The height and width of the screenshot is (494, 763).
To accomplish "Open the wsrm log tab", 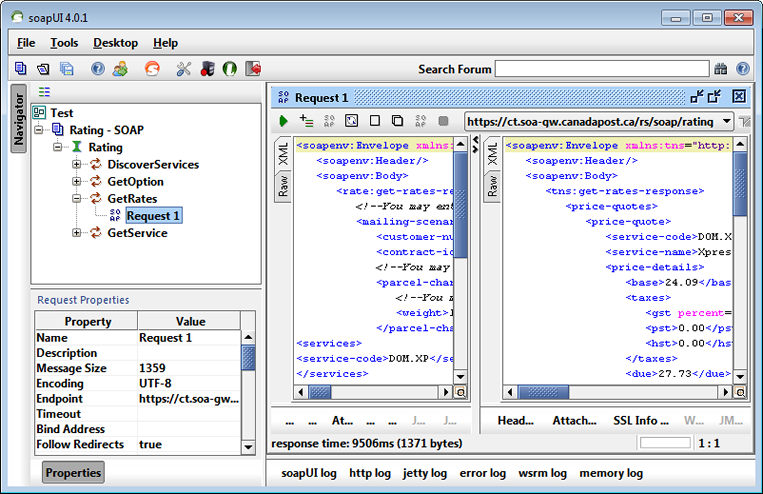I will click(543, 473).
